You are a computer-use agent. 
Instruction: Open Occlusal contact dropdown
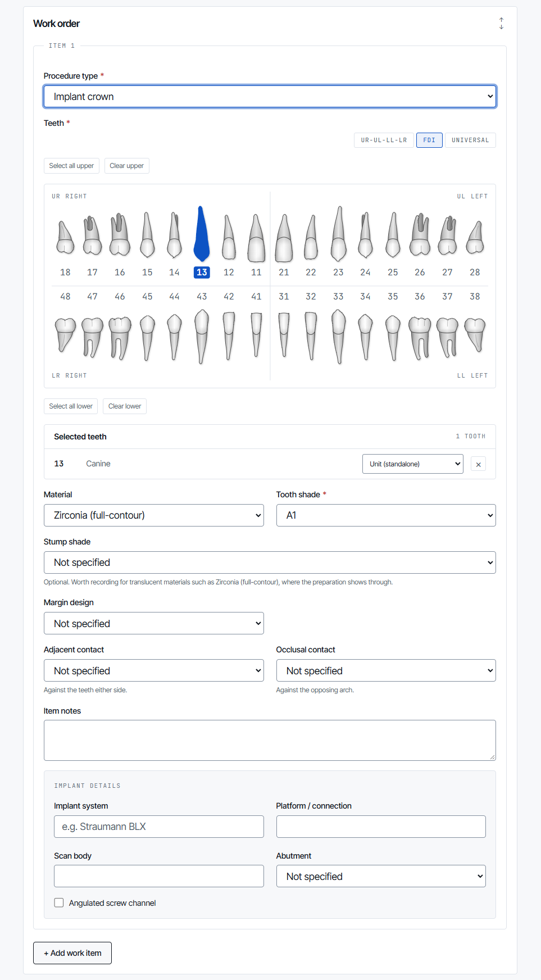click(386, 670)
